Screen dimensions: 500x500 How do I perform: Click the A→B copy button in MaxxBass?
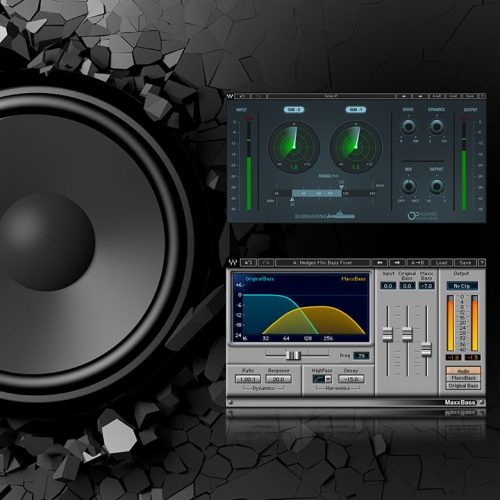(418, 263)
